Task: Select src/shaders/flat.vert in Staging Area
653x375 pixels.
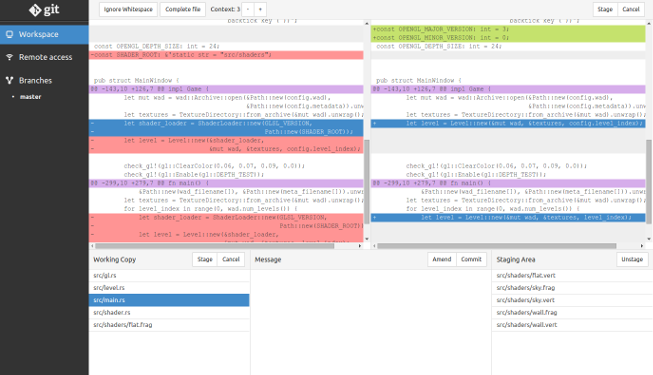Action: (572, 275)
